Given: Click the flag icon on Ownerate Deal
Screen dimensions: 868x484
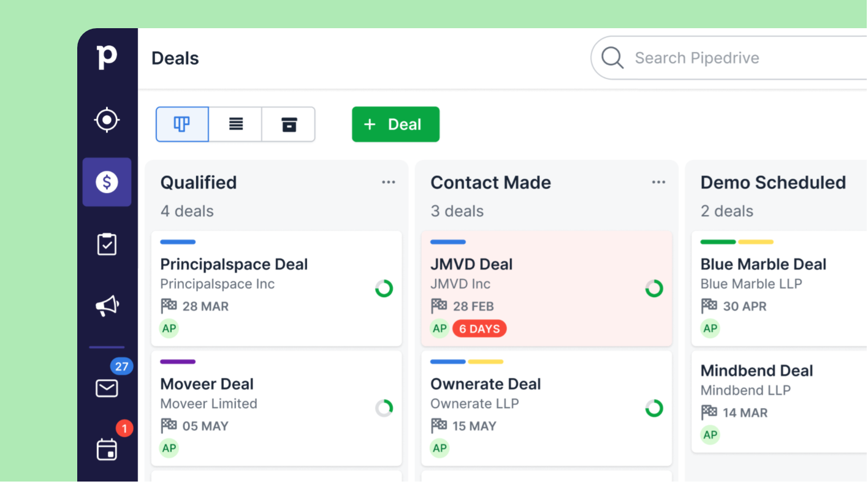Looking at the screenshot, I should point(439,426).
